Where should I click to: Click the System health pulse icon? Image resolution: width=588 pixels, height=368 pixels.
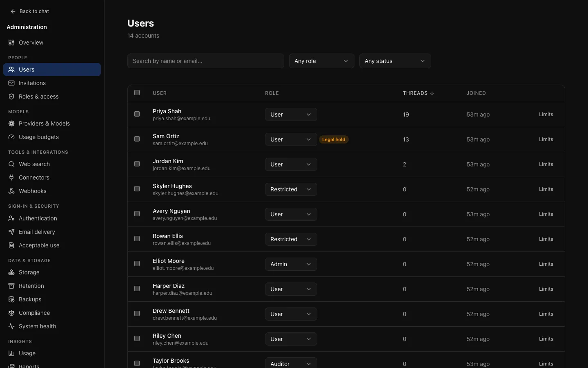coord(11,326)
